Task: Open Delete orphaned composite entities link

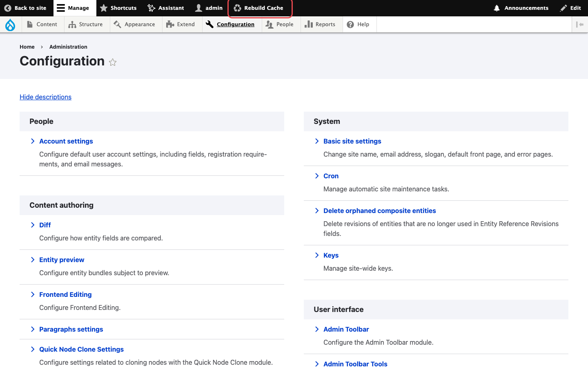Action: [380, 211]
